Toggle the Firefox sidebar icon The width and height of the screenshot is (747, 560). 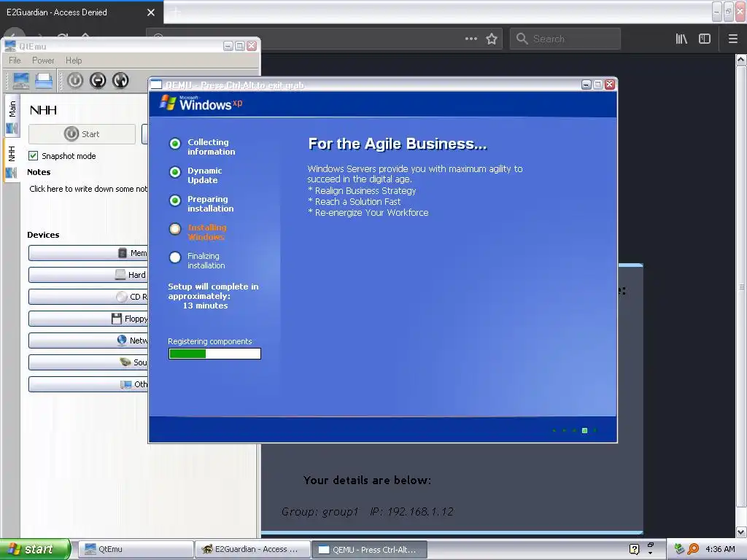pyautogui.click(x=705, y=39)
